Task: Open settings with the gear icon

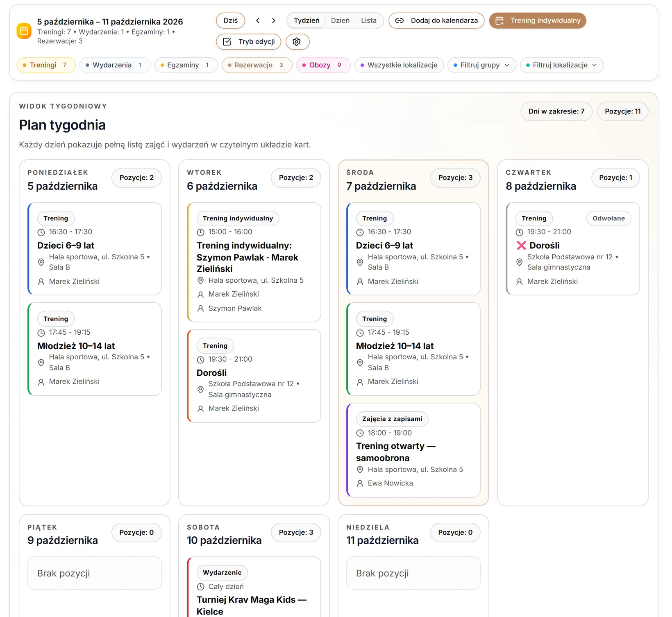Action: 297,41
